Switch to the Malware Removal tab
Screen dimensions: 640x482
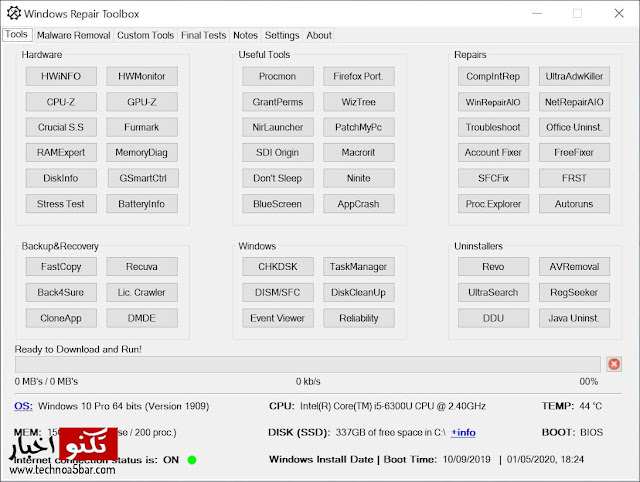[x=73, y=36]
